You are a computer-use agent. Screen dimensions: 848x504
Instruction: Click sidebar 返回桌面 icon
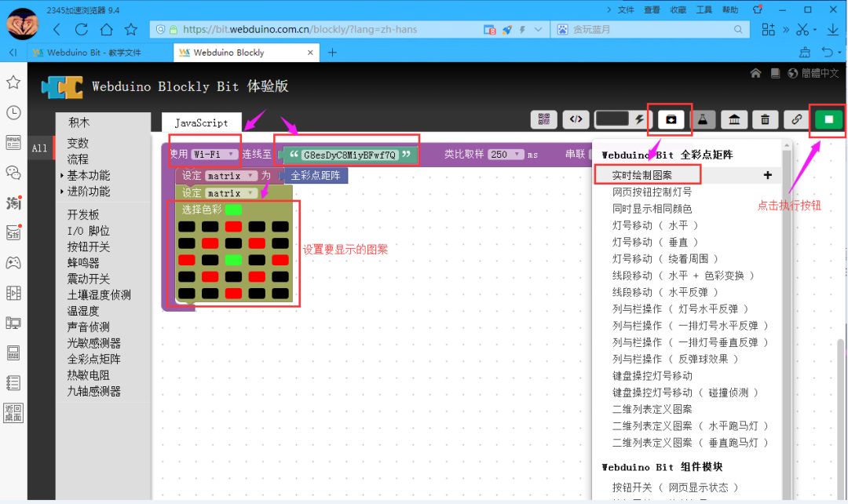(x=13, y=413)
